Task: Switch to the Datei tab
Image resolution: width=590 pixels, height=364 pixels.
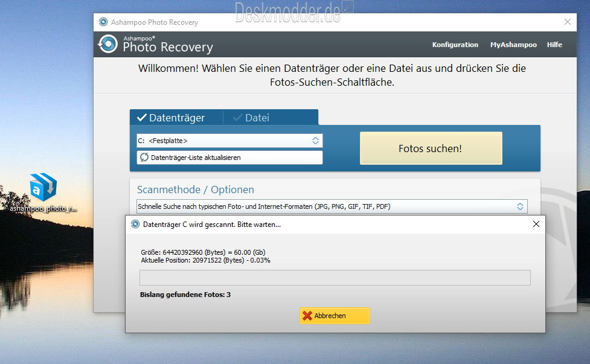Action: pos(271,117)
